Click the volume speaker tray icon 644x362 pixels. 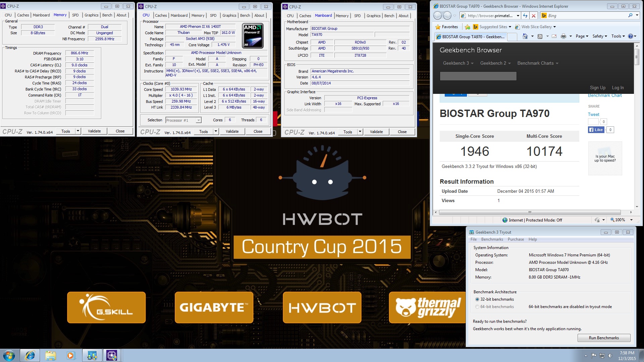[610, 356]
